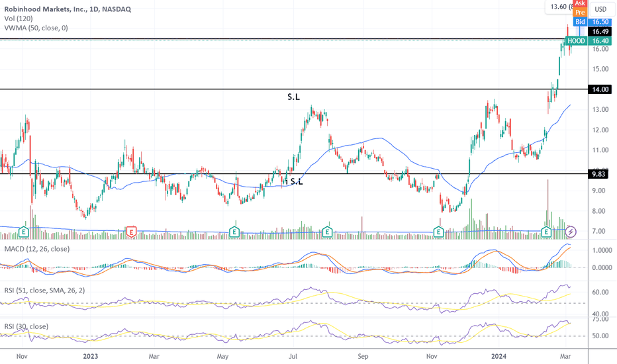Click the Vol (120) indicator legend
Screen dimensions: 617x364
(19, 19)
